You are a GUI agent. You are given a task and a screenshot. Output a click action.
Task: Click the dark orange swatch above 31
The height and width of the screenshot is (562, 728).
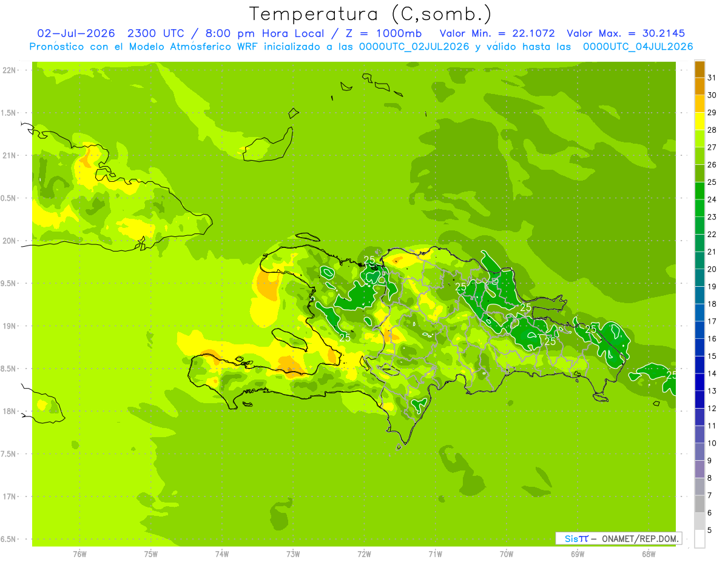click(699, 69)
